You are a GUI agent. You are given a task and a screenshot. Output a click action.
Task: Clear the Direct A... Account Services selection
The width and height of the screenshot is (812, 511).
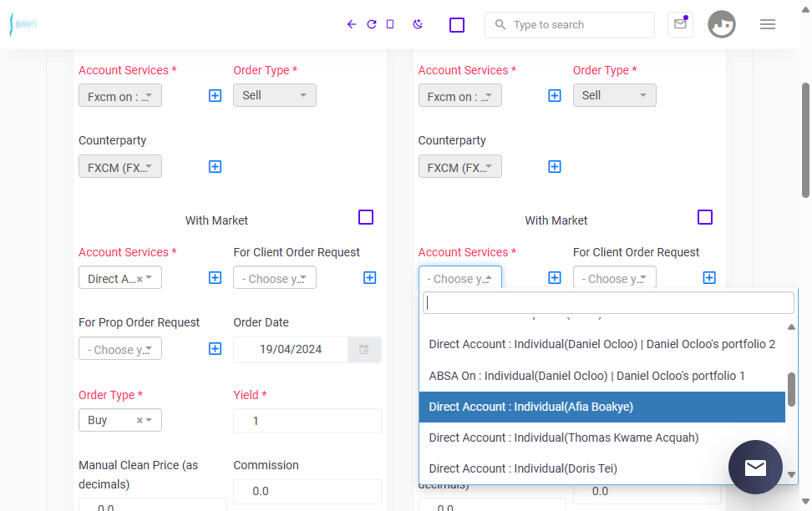140,279
